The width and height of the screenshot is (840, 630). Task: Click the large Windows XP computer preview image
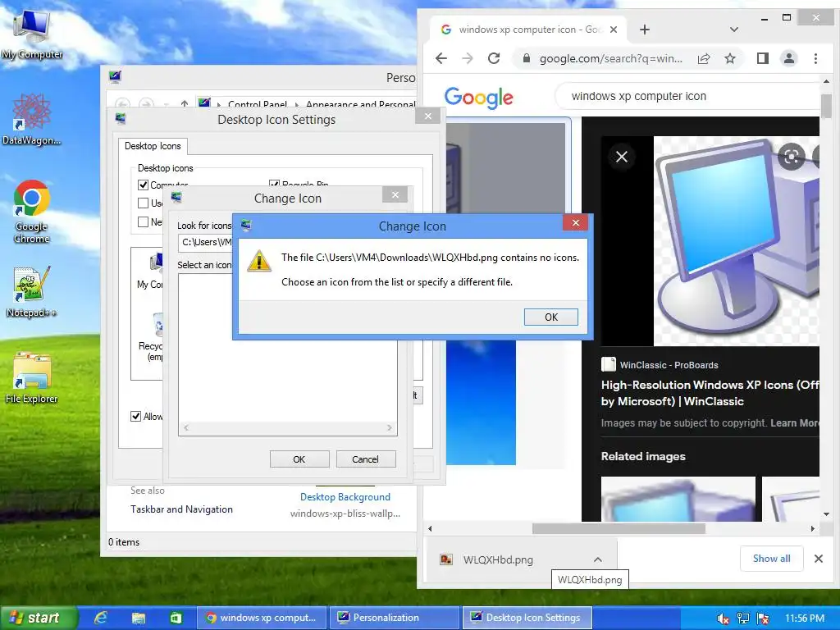point(736,241)
